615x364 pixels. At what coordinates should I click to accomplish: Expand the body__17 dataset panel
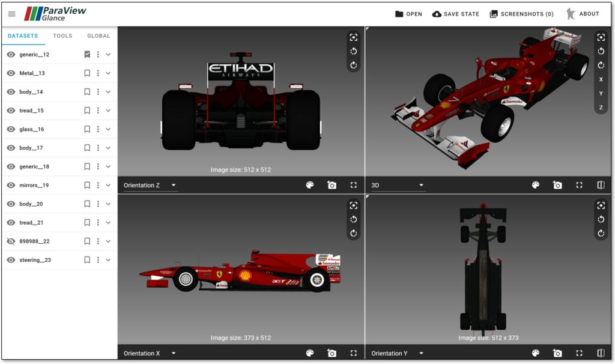(108, 148)
